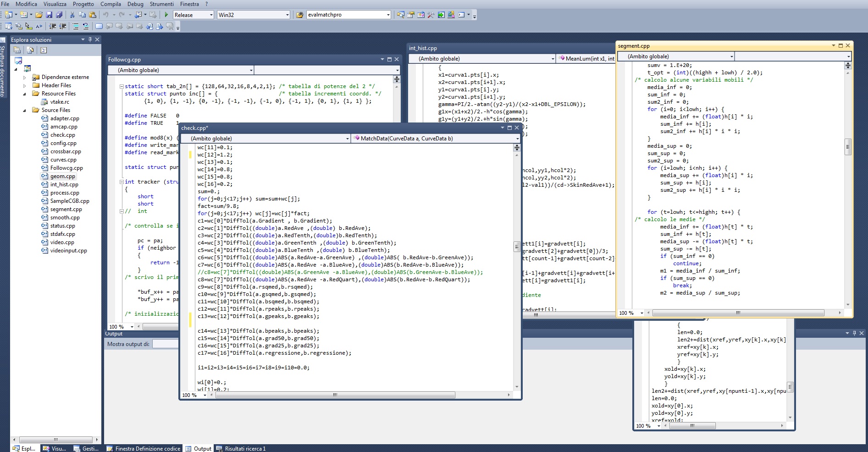Viewport: 868px width, 452px height.
Task: Click the Esplora soluzioni panel horizontal scrollbar
Action: 55,440
